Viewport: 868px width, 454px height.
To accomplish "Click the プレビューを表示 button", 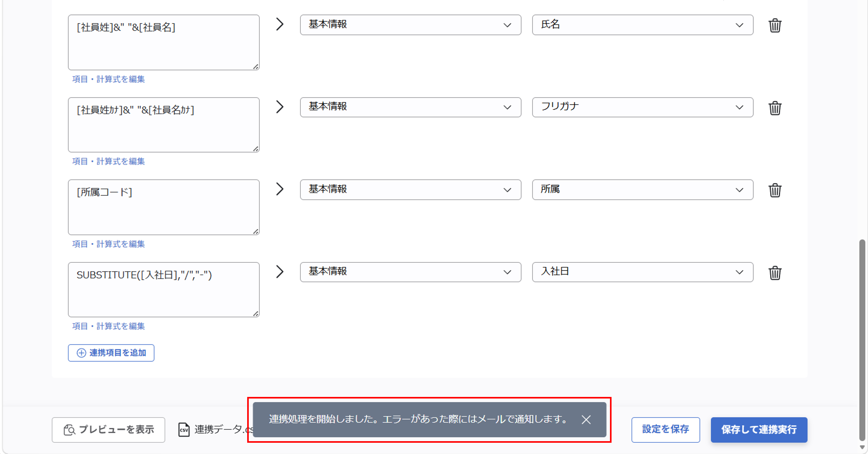I will click(108, 430).
